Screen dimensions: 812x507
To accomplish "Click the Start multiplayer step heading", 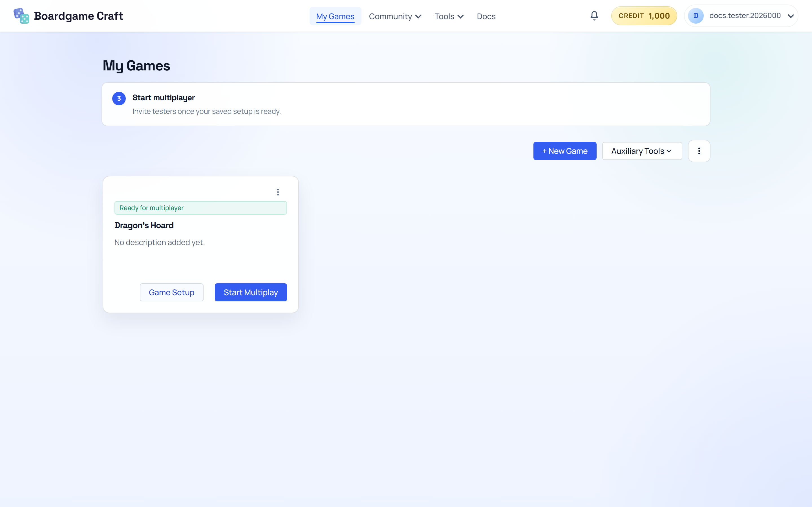I will pos(164,97).
